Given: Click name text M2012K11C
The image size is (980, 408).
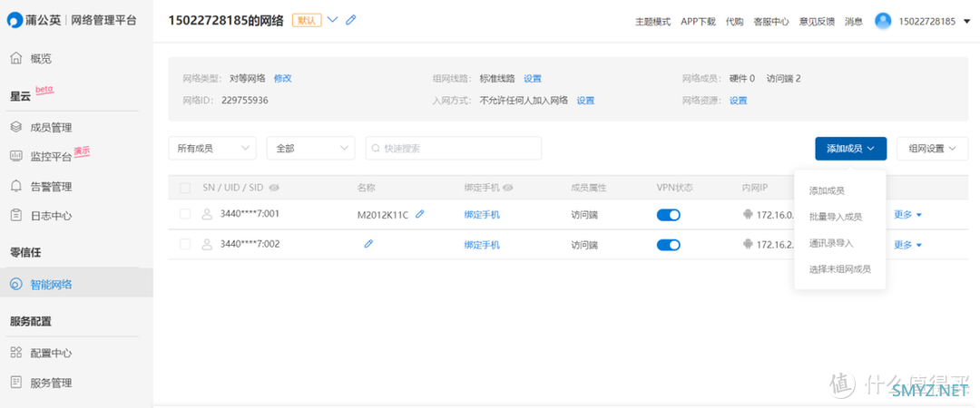Looking at the screenshot, I should coord(383,215).
